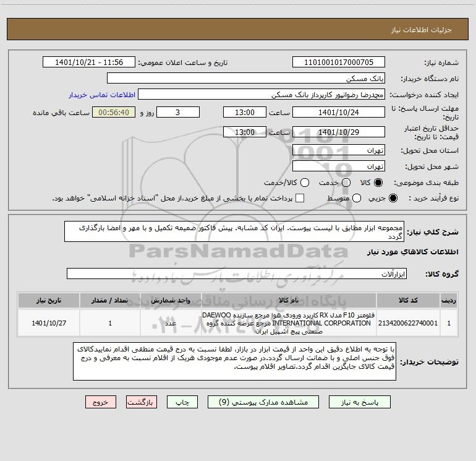476x461 pixels.
Task: Open اطلاعات تماس خریدار link
Action: (102, 95)
